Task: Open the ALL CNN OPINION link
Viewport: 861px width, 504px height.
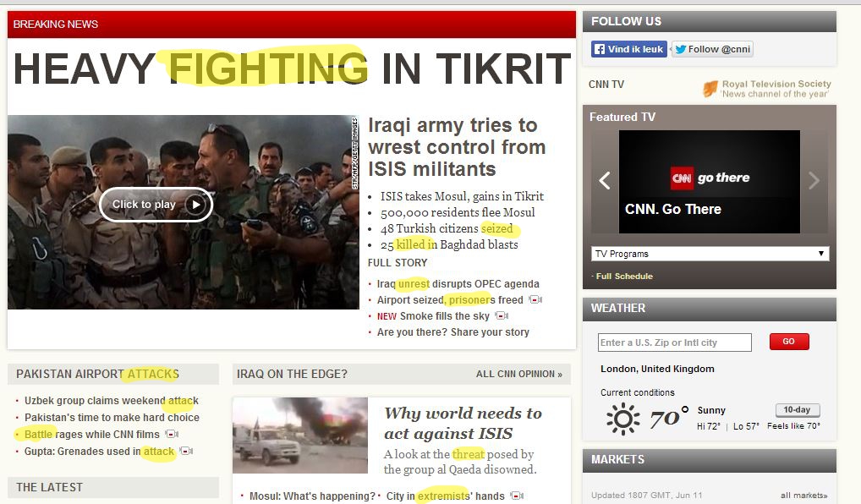Action: tap(519, 374)
